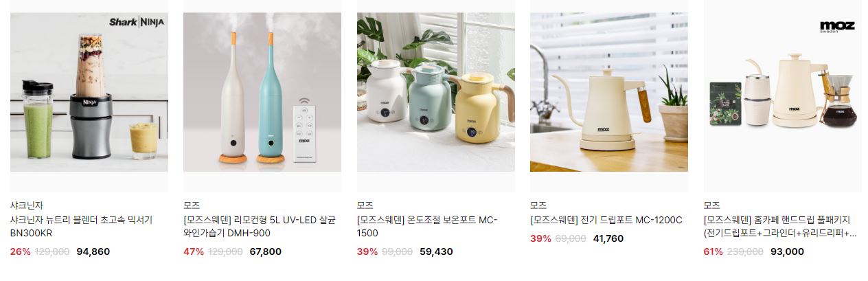The height and width of the screenshot is (281, 868).
Task: Click the 모즈 brand above the 홈카페 title
Action: 712,205
